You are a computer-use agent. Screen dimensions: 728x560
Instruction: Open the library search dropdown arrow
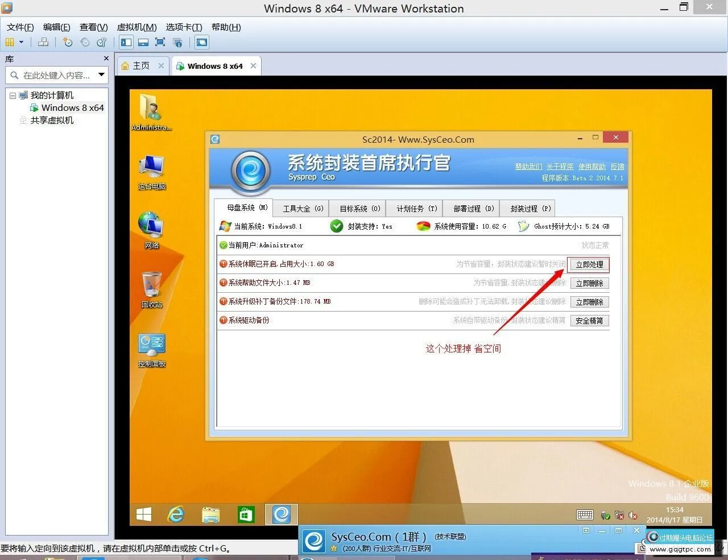point(101,74)
